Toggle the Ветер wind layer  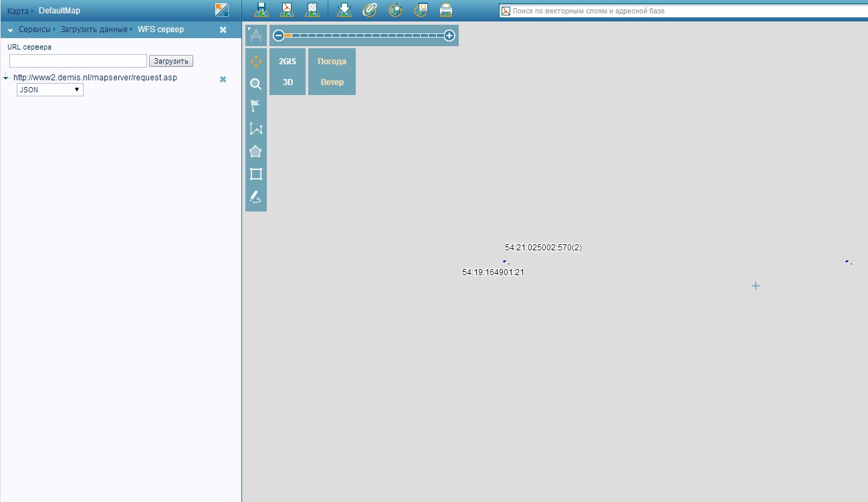[x=332, y=82]
